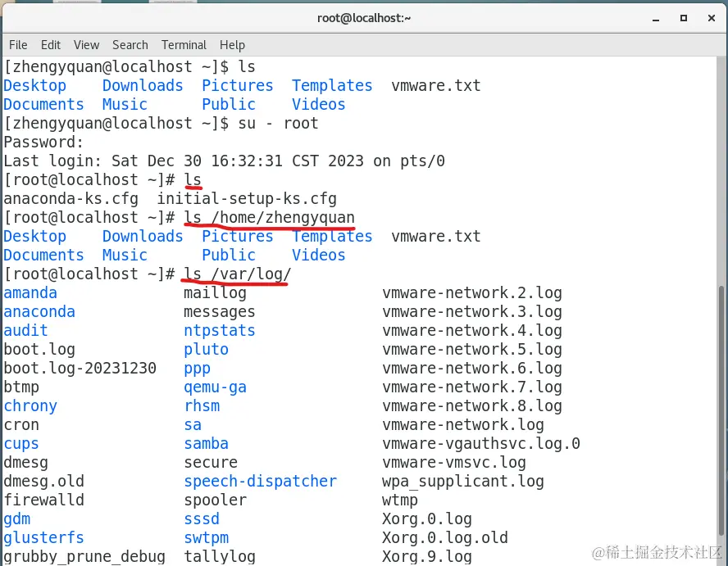Click the 'swtpm' directory name
Viewport: 728px width, 566px height.
coord(206,538)
